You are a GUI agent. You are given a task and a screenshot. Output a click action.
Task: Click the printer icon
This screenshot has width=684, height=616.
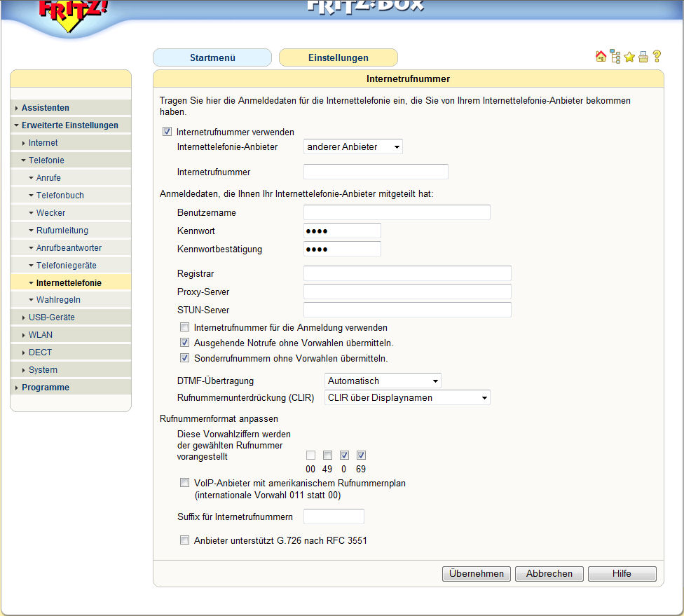point(643,57)
